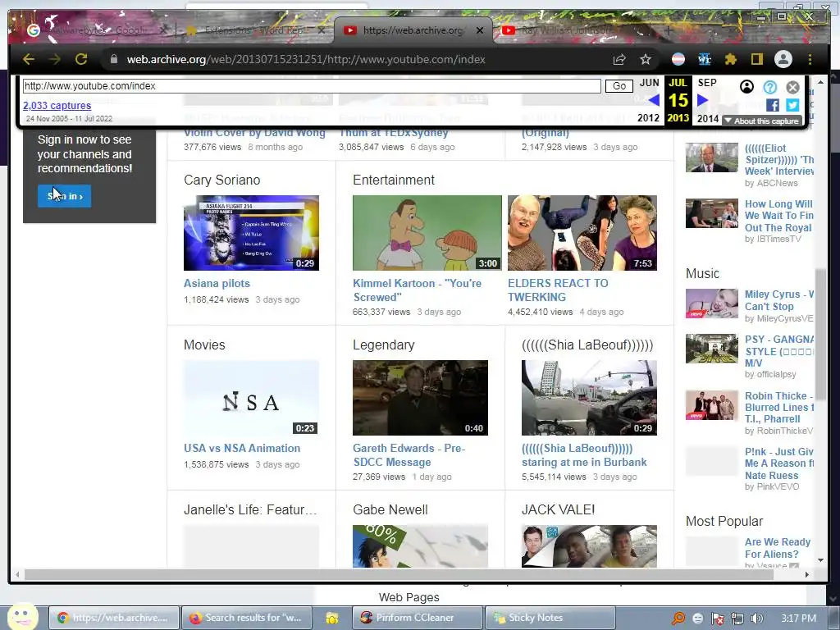This screenshot has width=840, height=630.
Task: Click the Wayback Machine URL input field
Action: coord(312,85)
